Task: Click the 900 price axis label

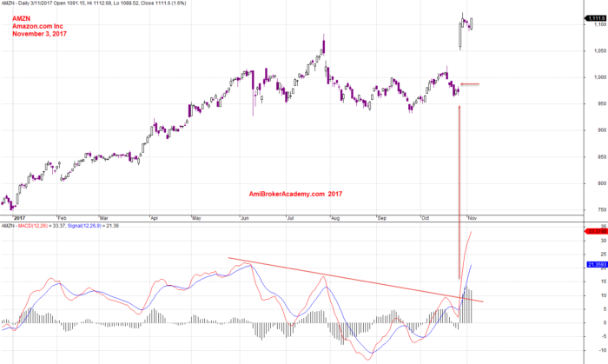Action: click(602, 130)
